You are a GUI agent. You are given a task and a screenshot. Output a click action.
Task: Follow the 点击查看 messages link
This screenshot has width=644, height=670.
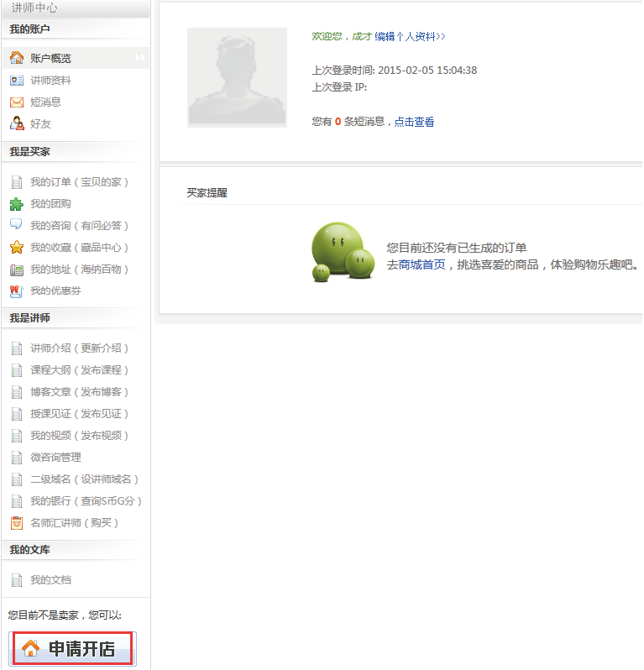click(x=414, y=122)
